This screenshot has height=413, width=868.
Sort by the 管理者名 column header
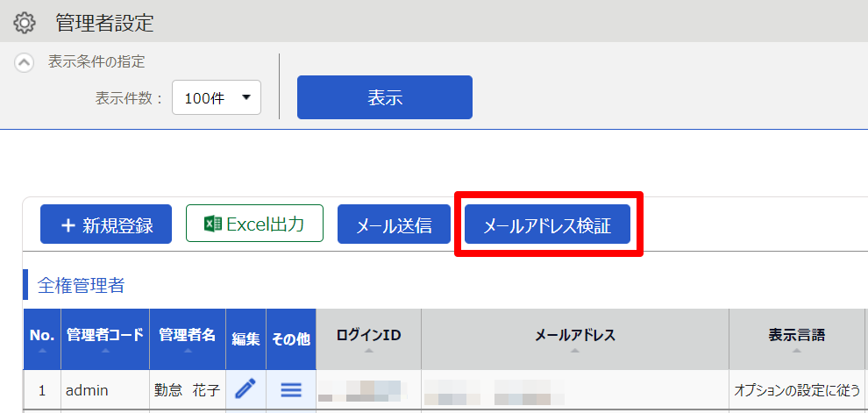point(188,338)
